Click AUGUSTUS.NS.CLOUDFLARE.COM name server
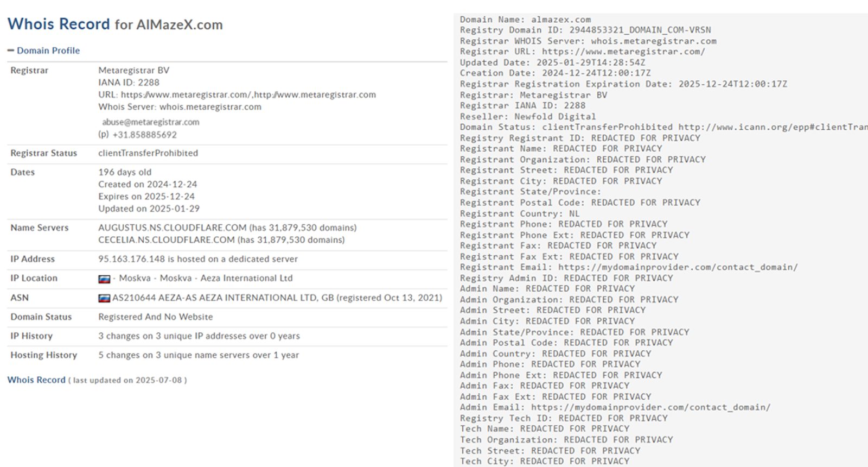Image resolution: width=868 pixels, height=467 pixels. pyautogui.click(x=227, y=228)
